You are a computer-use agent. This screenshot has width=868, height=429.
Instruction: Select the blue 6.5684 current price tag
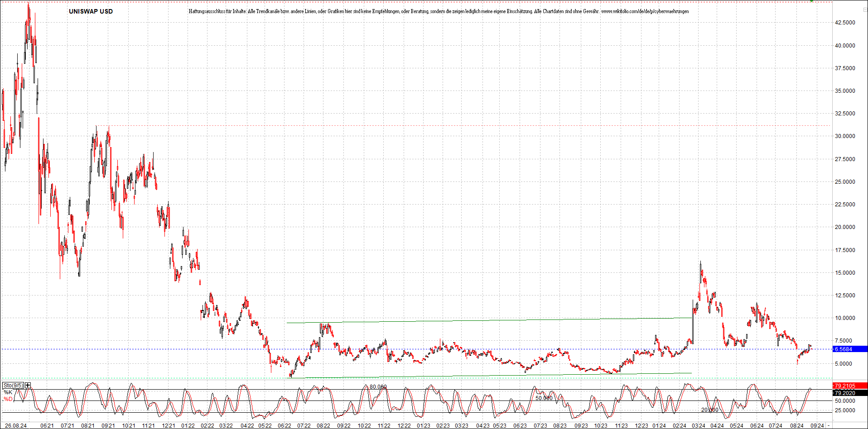[x=850, y=349]
